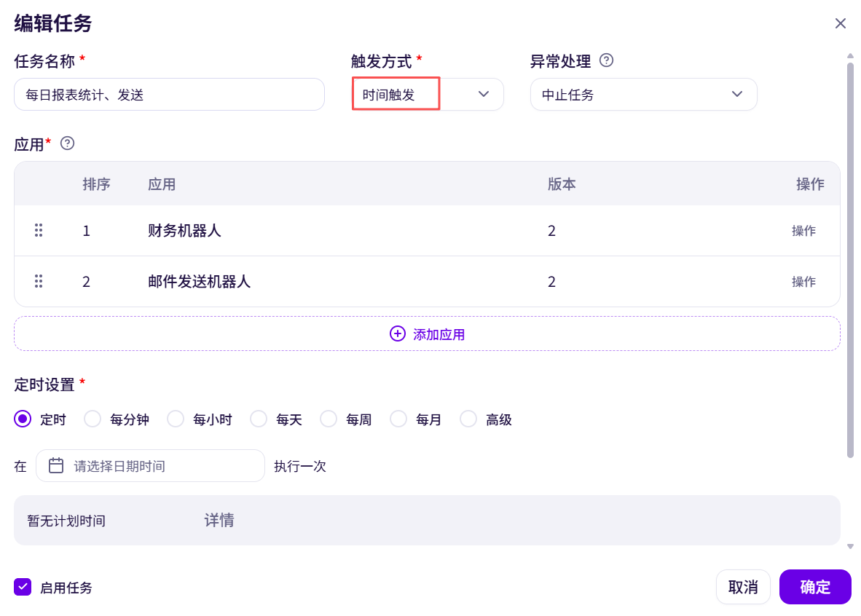Screen dimensions: 861x616
Task: Click the help icon next to 异常处理
Action: point(606,60)
